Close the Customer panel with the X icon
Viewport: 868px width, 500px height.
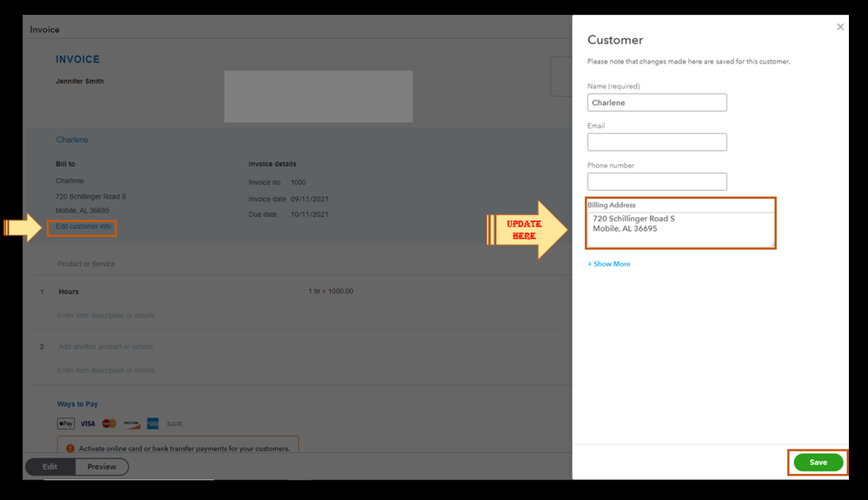(840, 26)
